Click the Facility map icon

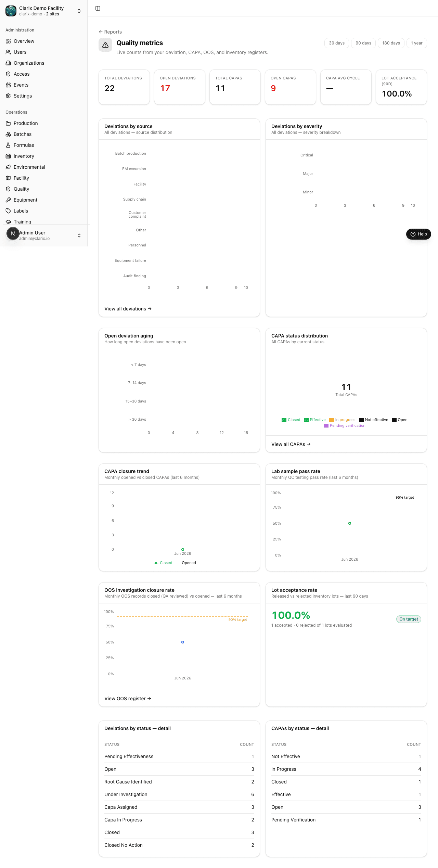click(x=8, y=178)
